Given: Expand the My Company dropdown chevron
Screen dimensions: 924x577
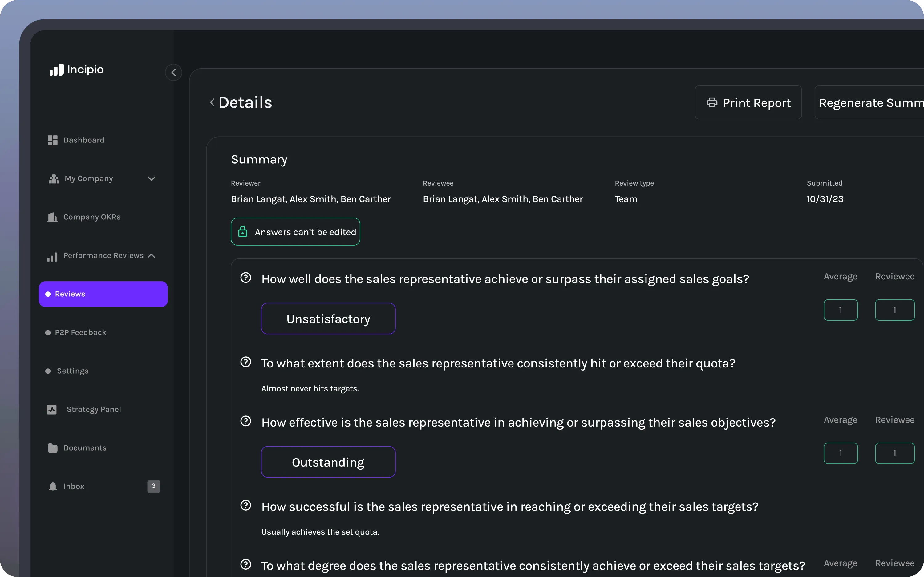Looking at the screenshot, I should [x=152, y=178].
